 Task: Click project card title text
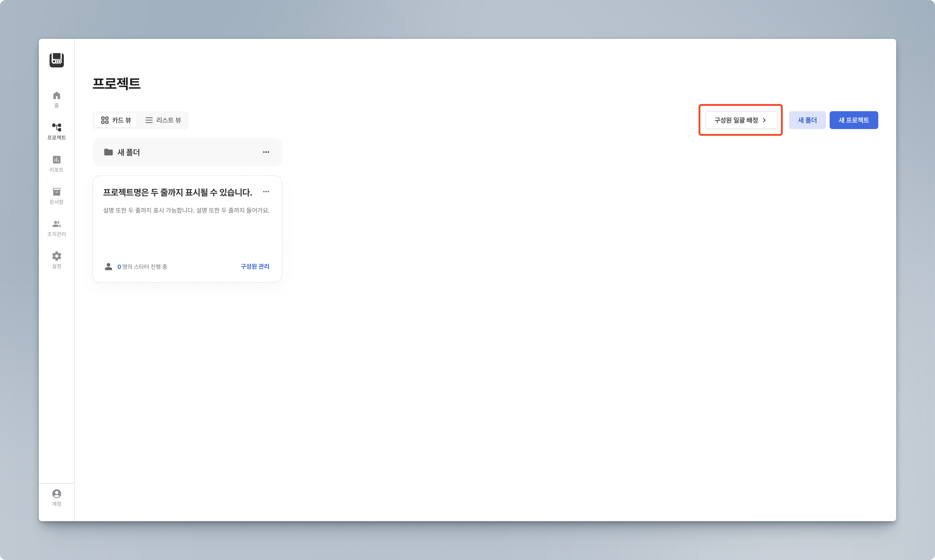(177, 192)
